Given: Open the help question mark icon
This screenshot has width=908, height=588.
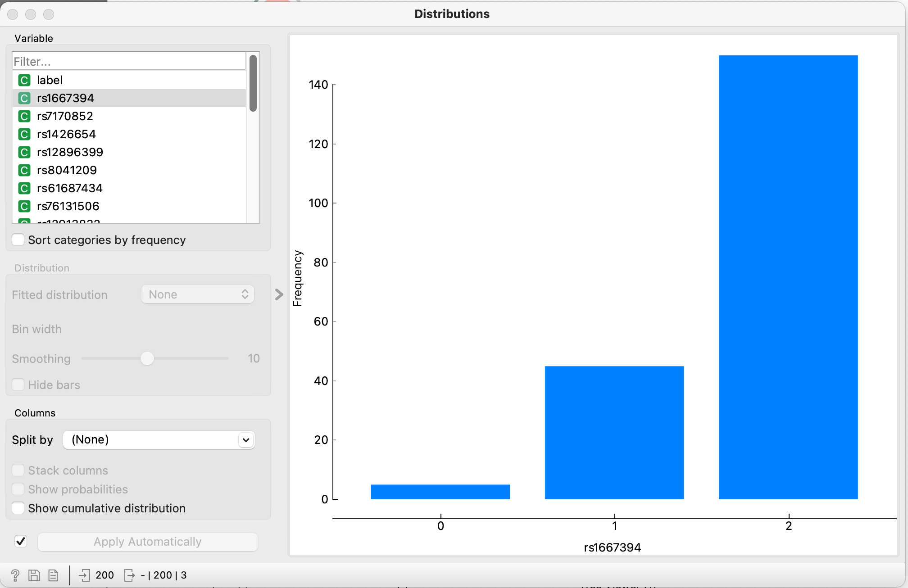Looking at the screenshot, I should (x=15, y=575).
